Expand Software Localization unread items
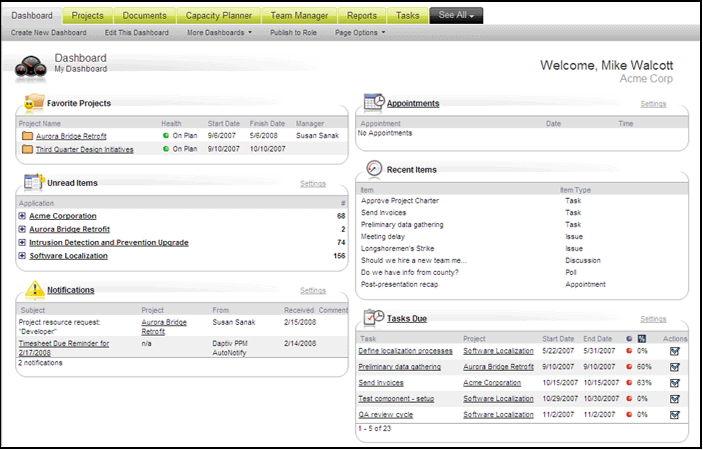The image size is (703, 450). click(22, 255)
